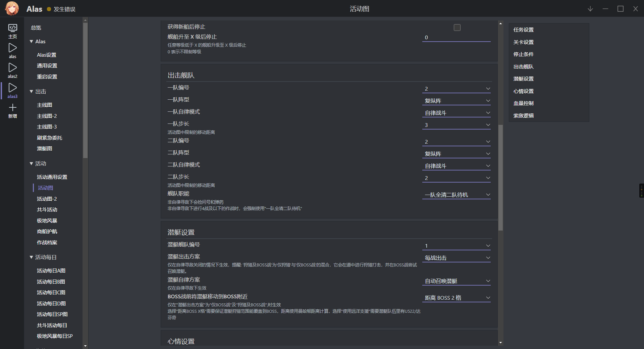Open the 一队步长 dropdown
This screenshot has width=644, height=349.
[x=456, y=125]
